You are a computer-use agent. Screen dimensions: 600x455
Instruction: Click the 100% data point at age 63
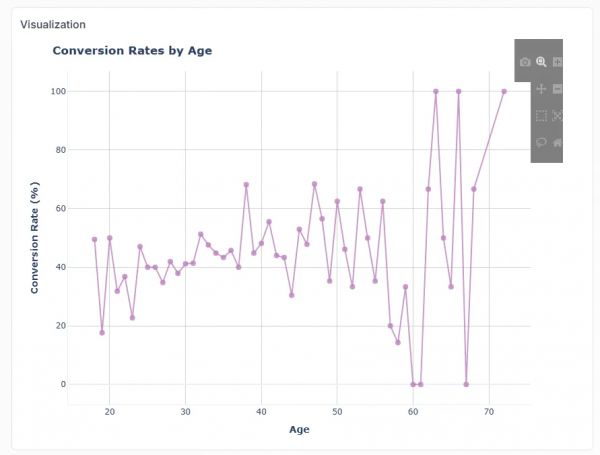[x=436, y=91]
